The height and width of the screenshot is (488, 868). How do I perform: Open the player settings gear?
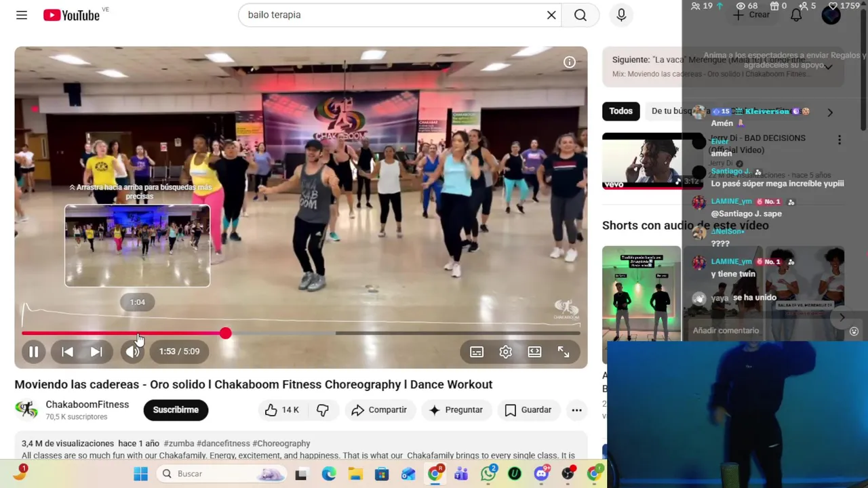point(506,352)
